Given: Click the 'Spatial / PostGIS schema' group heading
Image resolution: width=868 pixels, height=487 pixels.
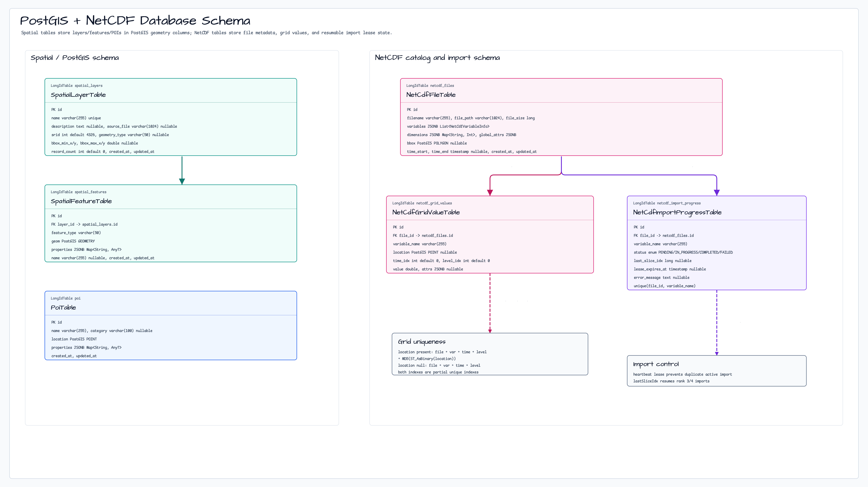Looking at the screenshot, I should pyautogui.click(x=75, y=58).
